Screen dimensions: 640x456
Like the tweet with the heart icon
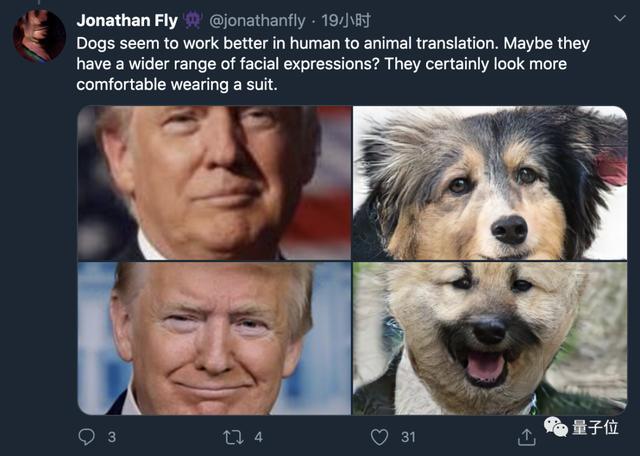(x=379, y=437)
